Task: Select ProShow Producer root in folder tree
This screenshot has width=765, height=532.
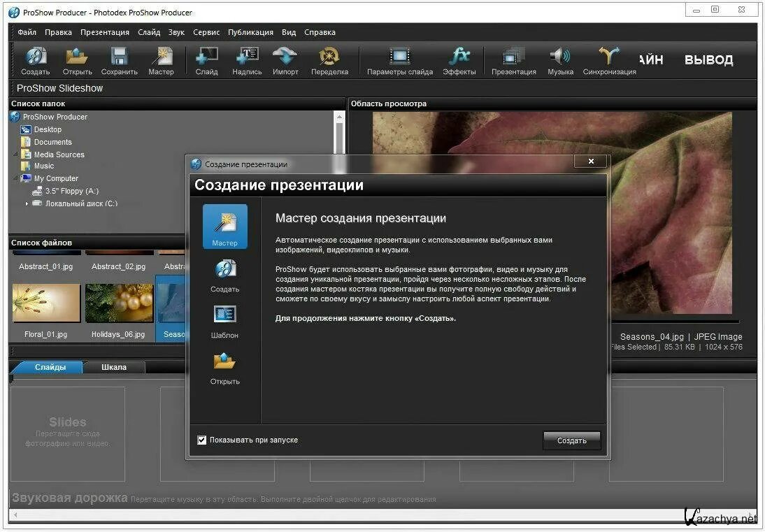Action: click(x=55, y=117)
